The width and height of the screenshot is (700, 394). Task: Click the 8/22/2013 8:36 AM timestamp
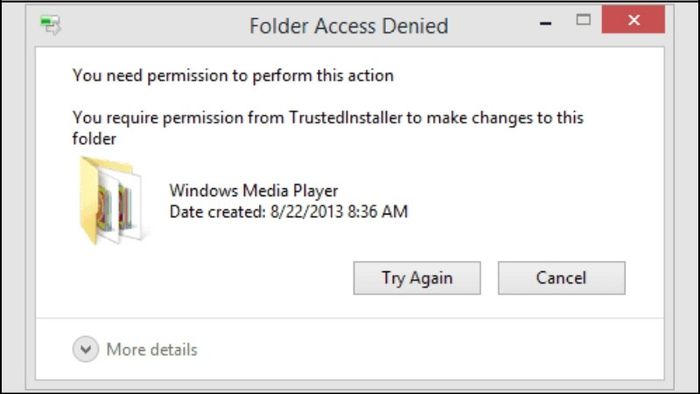coord(339,212)
